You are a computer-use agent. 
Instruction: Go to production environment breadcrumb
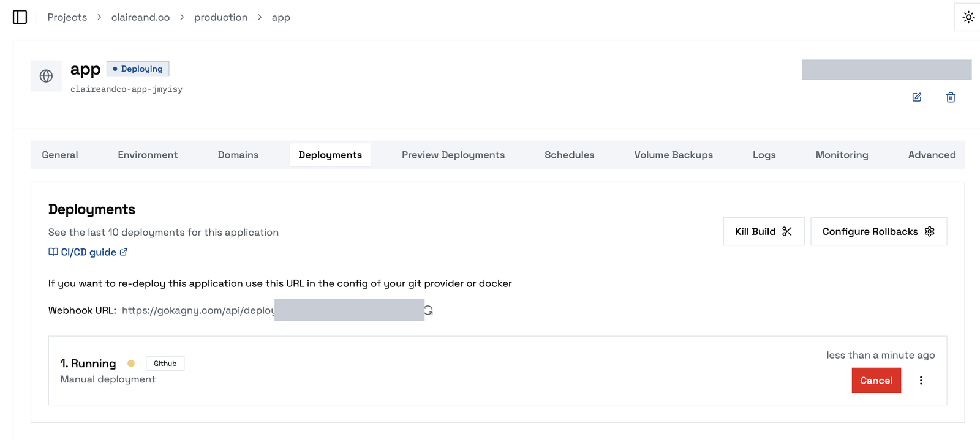pos(221,17)
